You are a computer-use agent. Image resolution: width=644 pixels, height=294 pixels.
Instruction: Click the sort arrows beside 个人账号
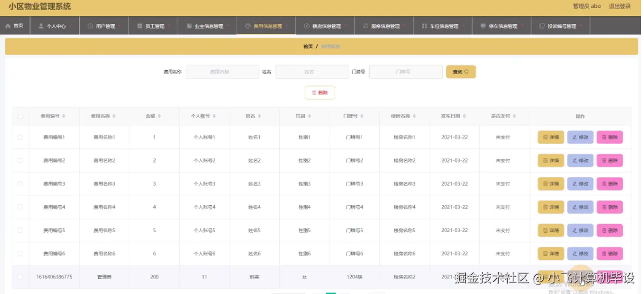coord(214,116)
